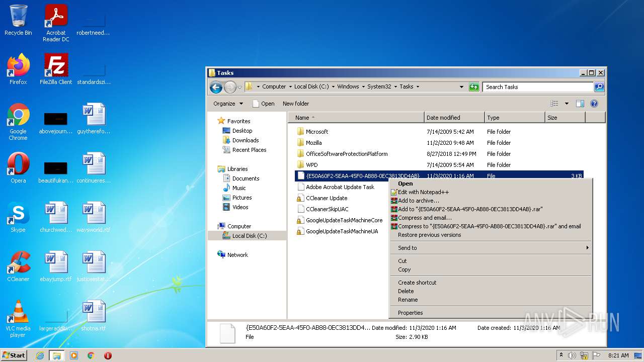Select Edit with Notepad++
The image size is (644, 362).
tap(491, 192)
